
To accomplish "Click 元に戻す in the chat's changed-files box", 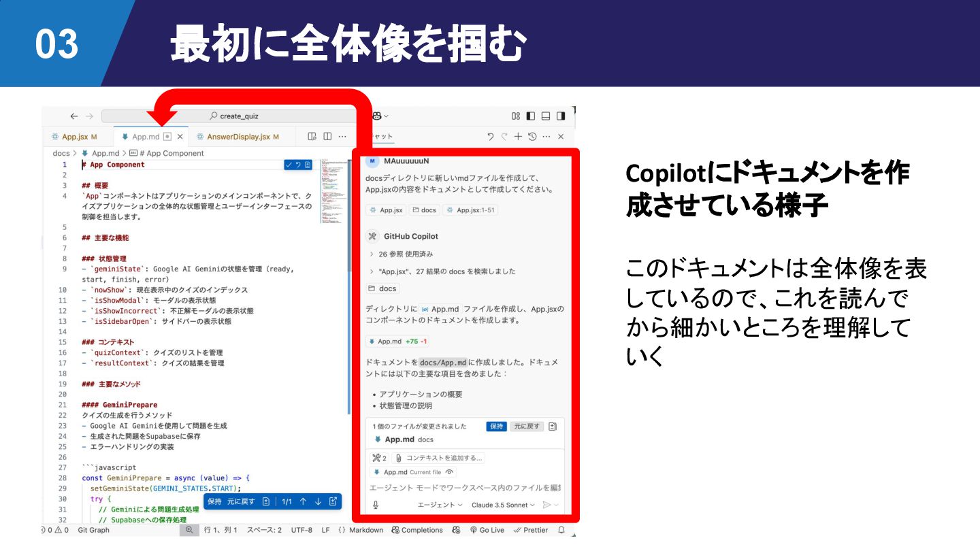I will (527, 427).
